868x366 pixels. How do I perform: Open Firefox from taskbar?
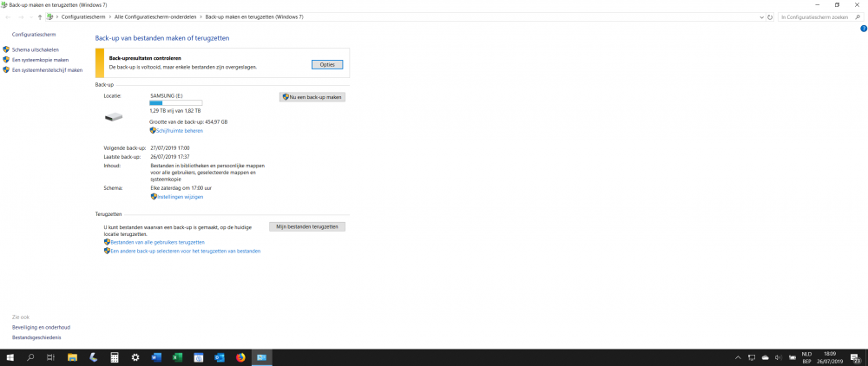click(x=240, y=357)
